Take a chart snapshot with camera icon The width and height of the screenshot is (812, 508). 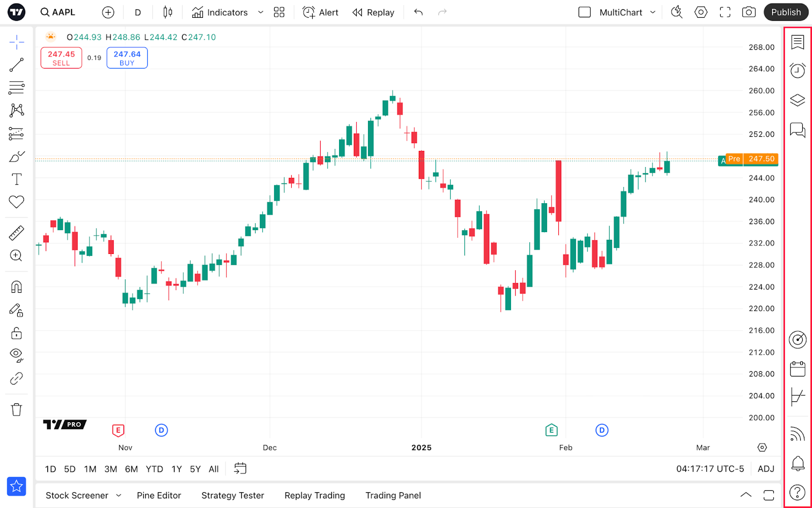point(749,12)
